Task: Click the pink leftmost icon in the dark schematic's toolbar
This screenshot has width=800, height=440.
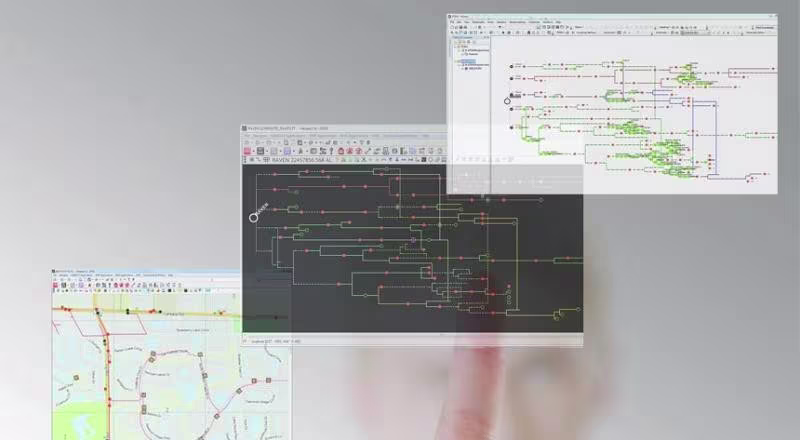Action: tap(247, 151)
